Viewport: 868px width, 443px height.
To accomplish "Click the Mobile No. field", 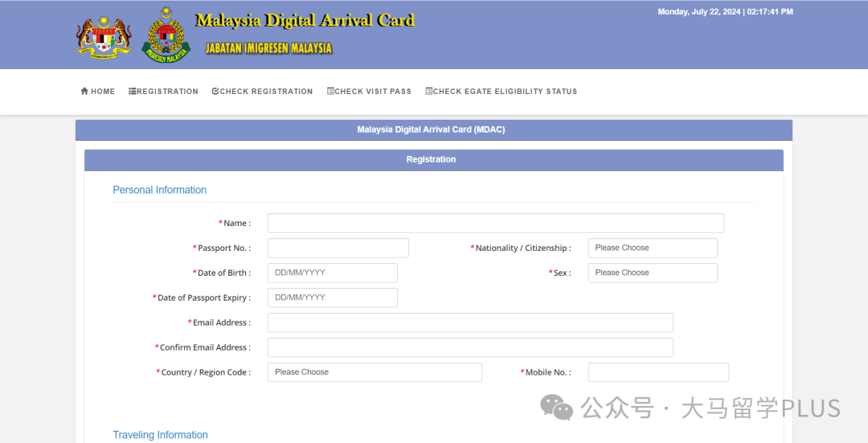I will click(x=658, y=373).
